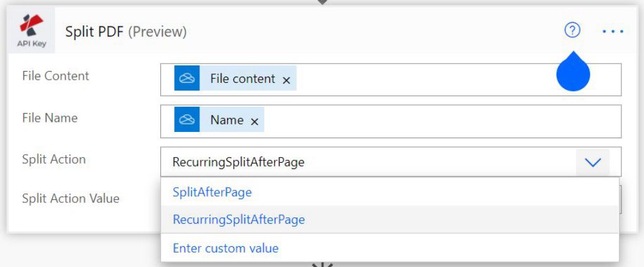Viewport: 644px width, 267px height.
Task: Click the Split Action combo box field
Action: pyautogui.click(x=365, y=162)
